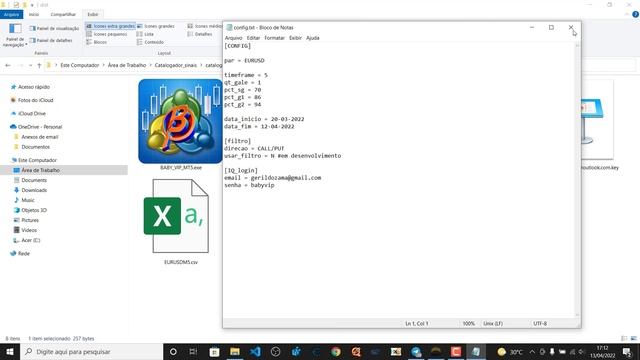The image size is (640, 360).
Task: Open the Arquivo tab in File Explorer
Action: (x=11, y=14)
